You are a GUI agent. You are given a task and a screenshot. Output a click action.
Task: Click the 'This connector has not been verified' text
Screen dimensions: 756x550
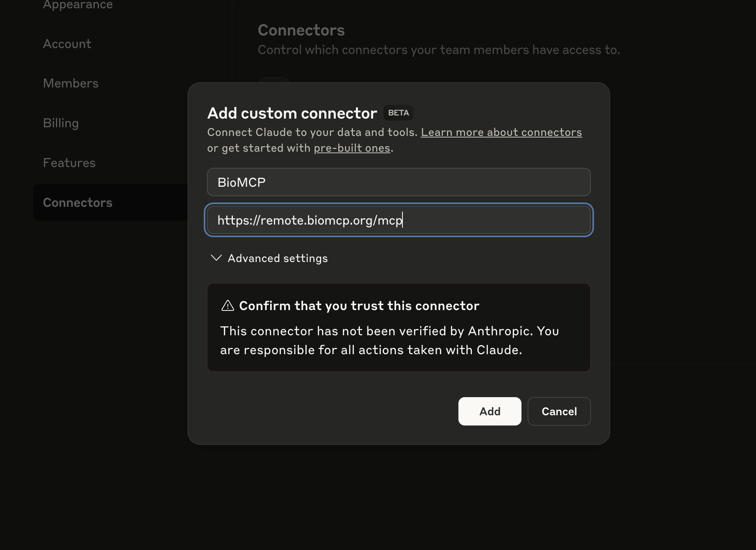tap(389, 340)
